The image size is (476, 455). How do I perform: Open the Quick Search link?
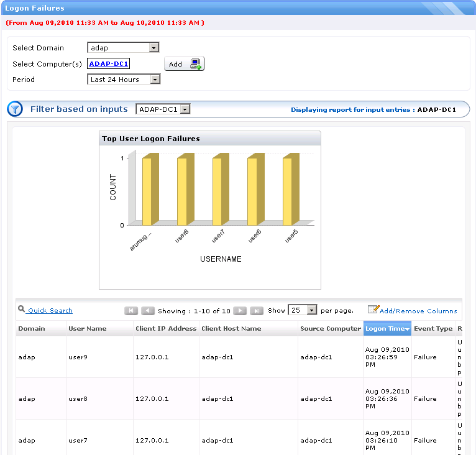click(x=50, y=311)
